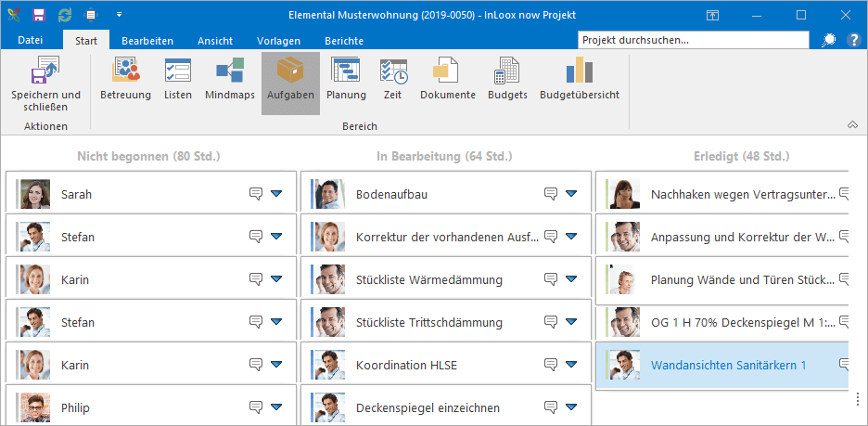Open the Budgetübersicht chart area
The width and height of the screenshot is (868, 426).
(x=580, y=79)
